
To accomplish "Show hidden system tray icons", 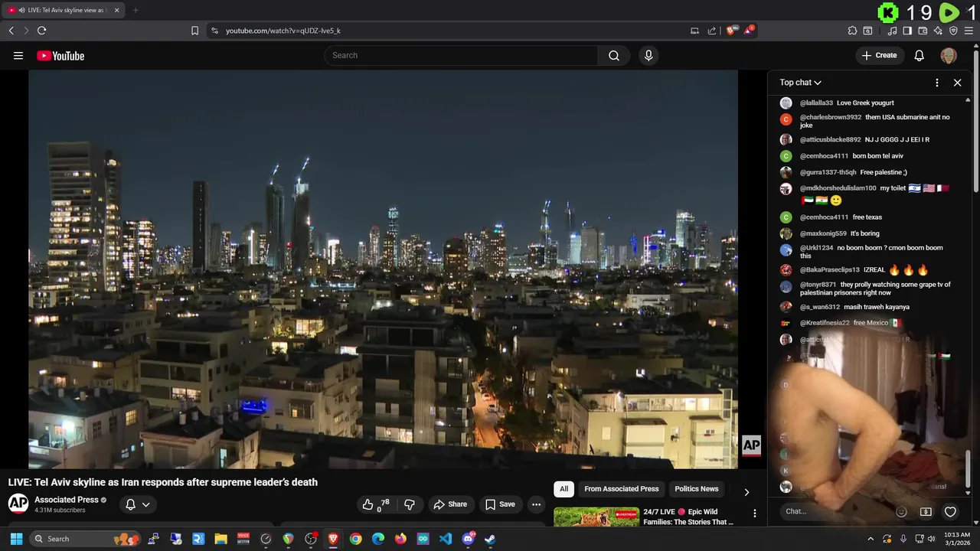I will (x=871, y=539).
